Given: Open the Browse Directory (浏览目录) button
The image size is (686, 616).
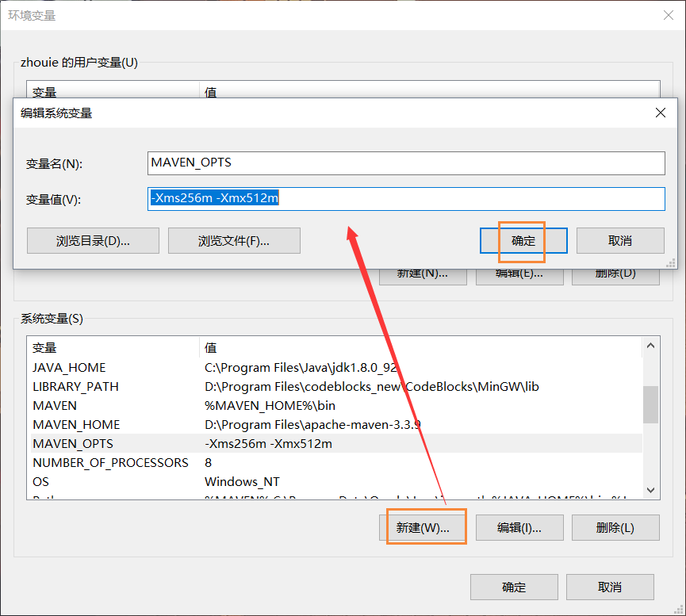Looking at the screenshot, I should (x=93, y=241).
